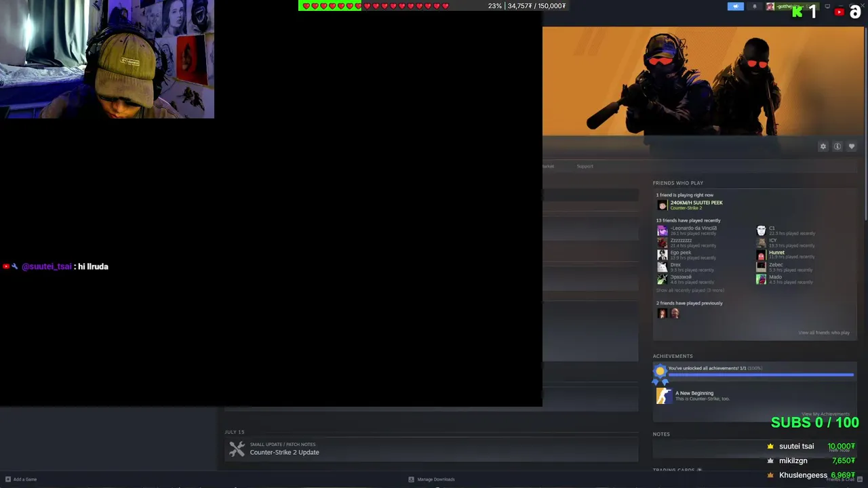Click the NOTES section heading

coord(661,434)
